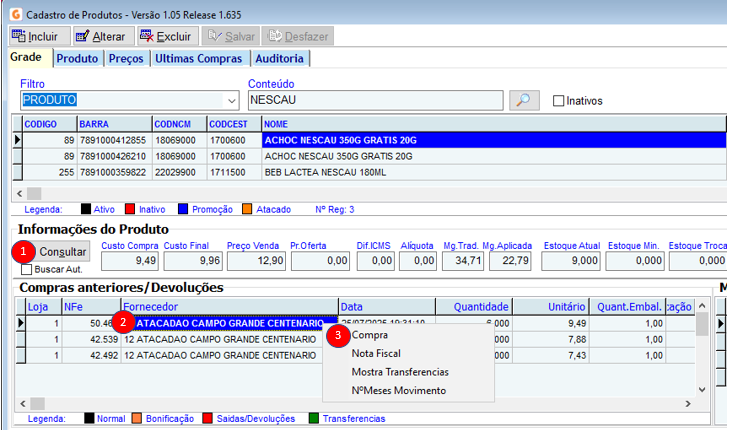729x430 pixels.
Task: Click the magnifying glass search button
Action: click(x=524, y=100)
